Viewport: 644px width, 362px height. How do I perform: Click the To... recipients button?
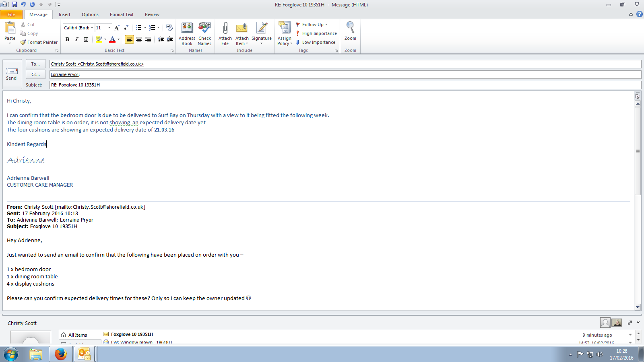point(35,64)
